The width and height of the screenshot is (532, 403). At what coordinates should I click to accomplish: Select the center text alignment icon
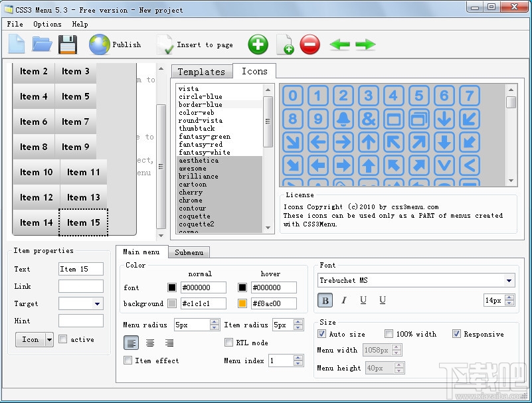150,343
